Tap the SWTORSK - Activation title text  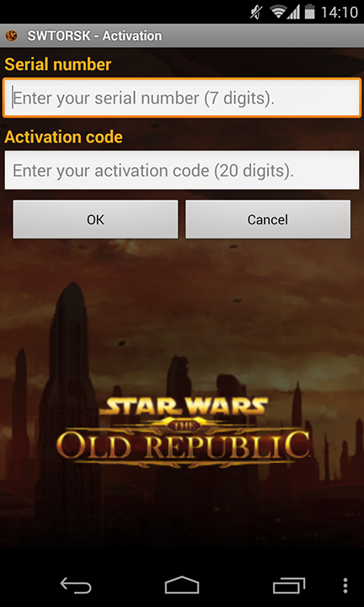tap(94, 36)
